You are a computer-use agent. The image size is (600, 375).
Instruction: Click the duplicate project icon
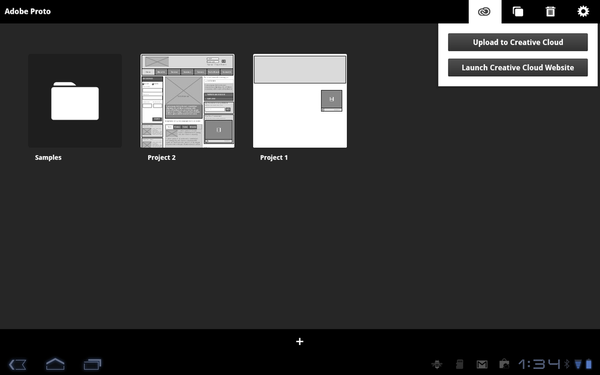[x=518, y=11]
